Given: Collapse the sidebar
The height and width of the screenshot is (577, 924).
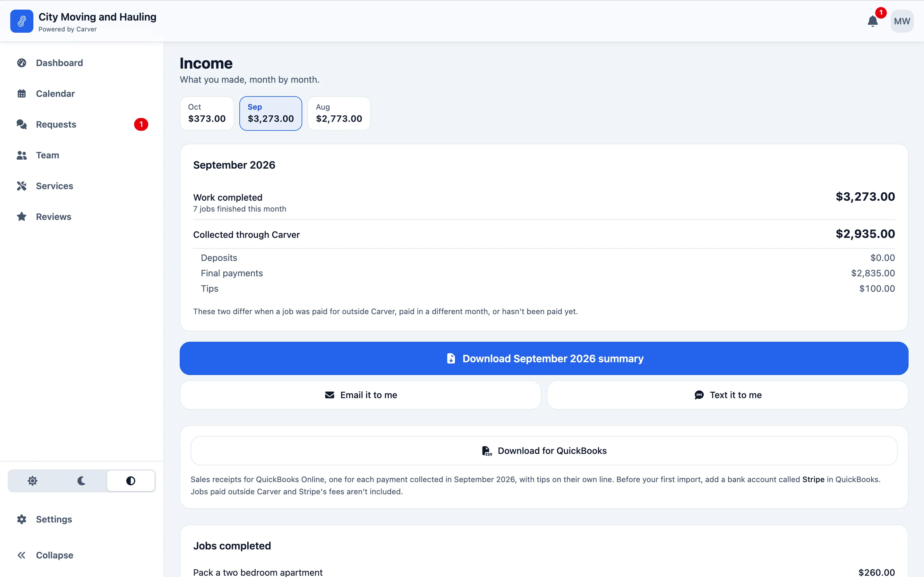Looking at the screenshot, I should (x=45, y=555).
